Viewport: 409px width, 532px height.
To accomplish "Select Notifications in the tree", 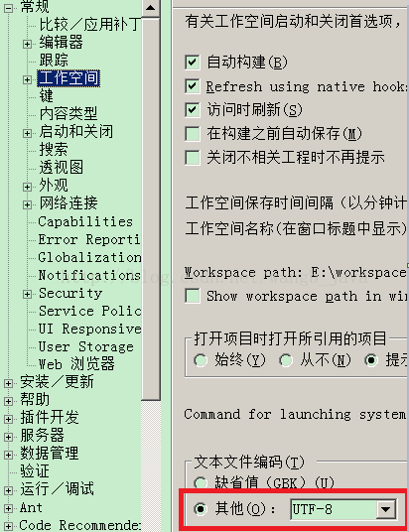I will (89, 275).
